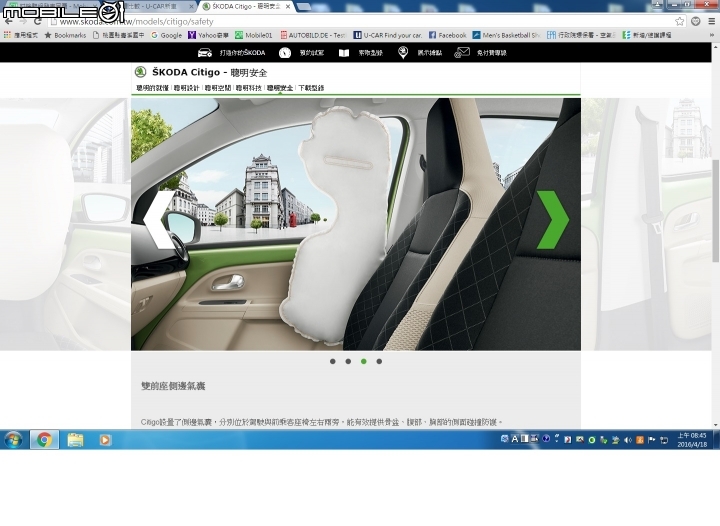Open the 聰明設計 section tab
The width and height of the screenshot is (720, 526).
pos(186,88)
